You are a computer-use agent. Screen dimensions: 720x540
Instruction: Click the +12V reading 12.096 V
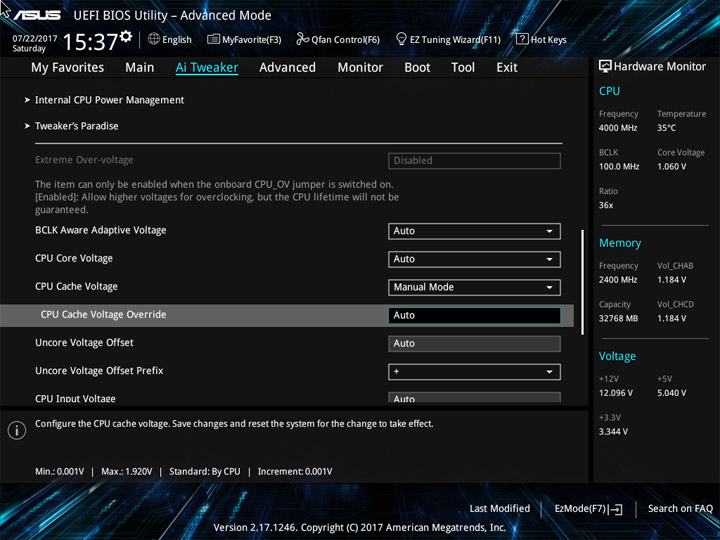[x=616, y=393]
